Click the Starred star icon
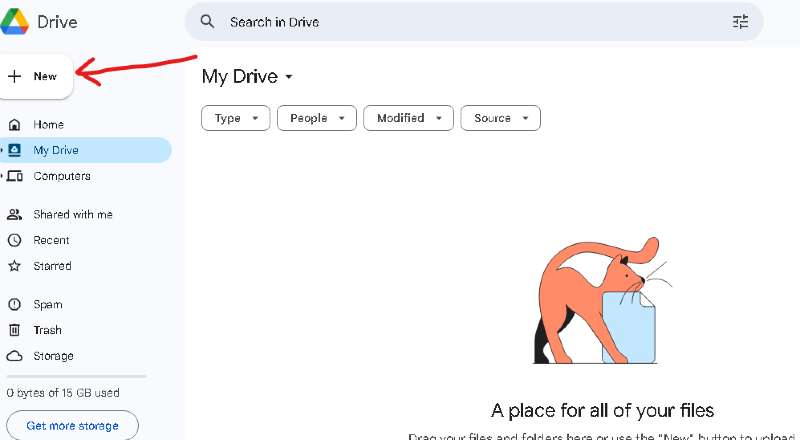The width and height of the screenshot is (800, 440). tap(14, 265)
